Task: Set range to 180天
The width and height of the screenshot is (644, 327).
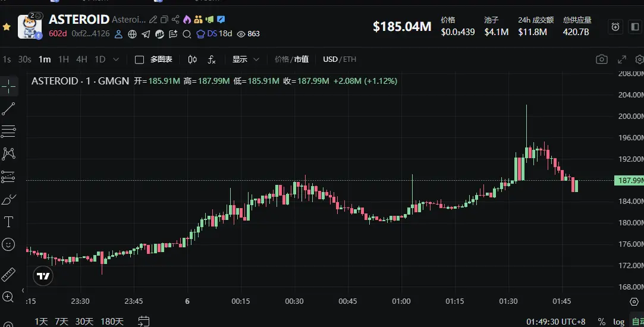Action: pos(112,321)
